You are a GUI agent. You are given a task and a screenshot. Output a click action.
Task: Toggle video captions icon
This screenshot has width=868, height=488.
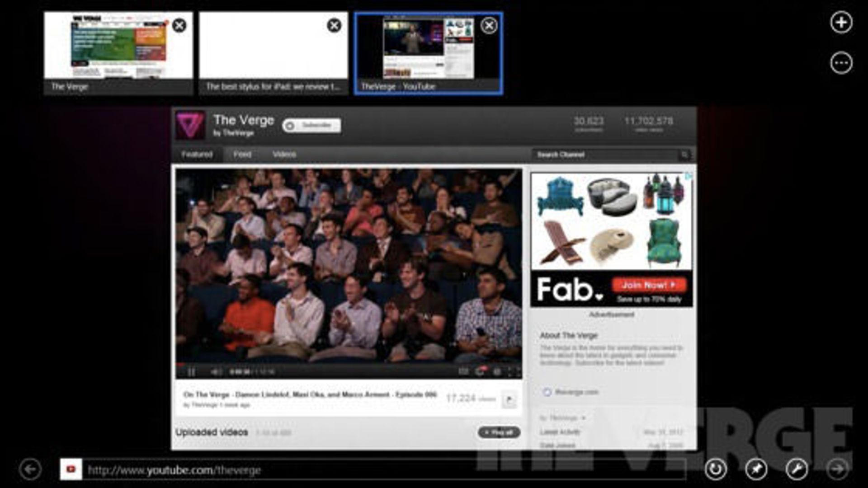(463, 372)
